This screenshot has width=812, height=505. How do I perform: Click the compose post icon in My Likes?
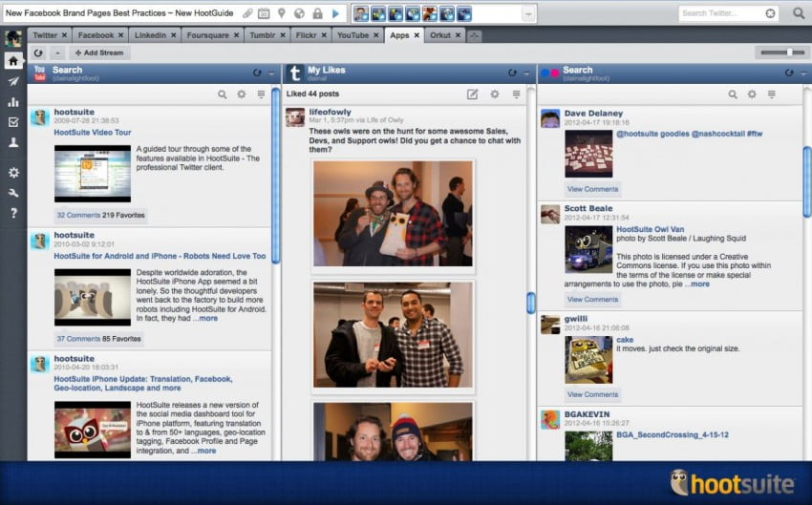pos(472,95)
